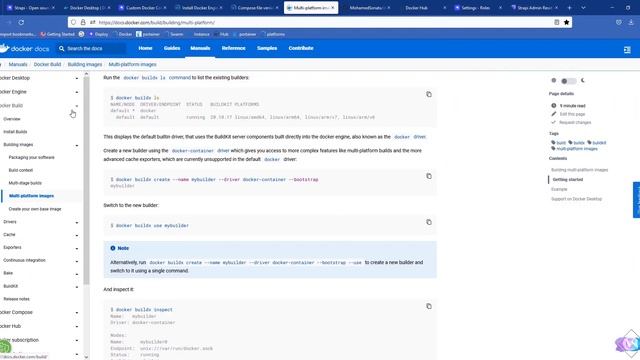
Task: Open the Contribute nav menu item
Action: point(301,48)
